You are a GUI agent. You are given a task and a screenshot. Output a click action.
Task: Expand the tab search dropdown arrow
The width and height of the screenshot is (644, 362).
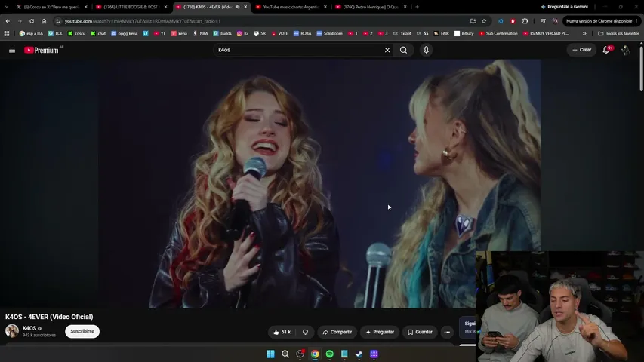[6, 7]
